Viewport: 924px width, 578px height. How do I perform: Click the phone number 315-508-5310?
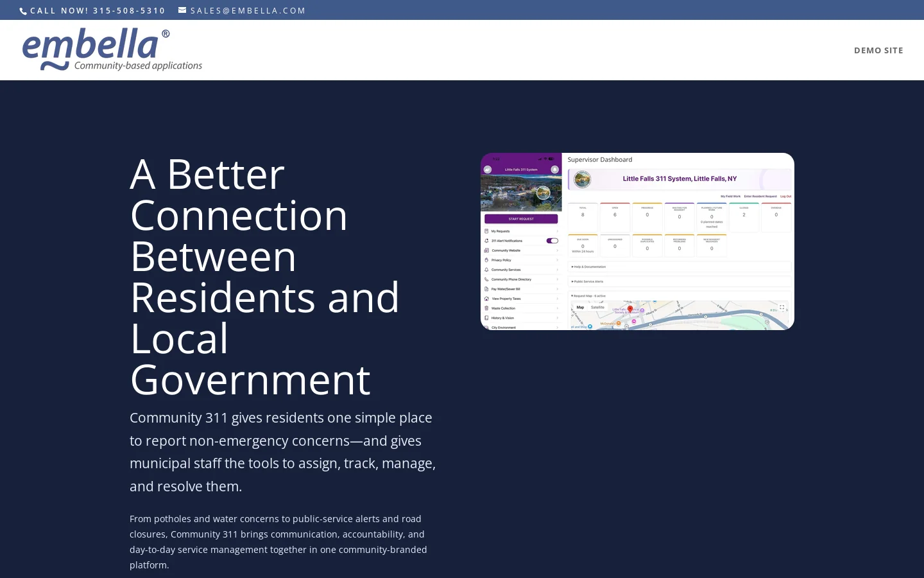pos(129,10)
